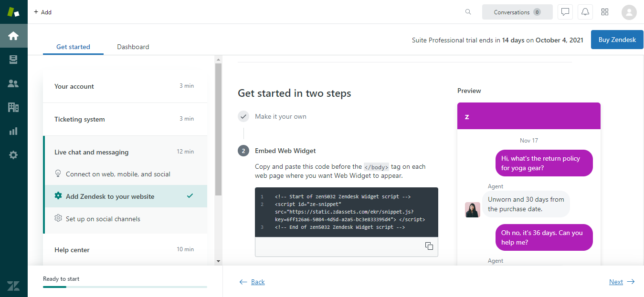Select the Views (tickets) sidebar icon
644x297 pixels.
tap(13, 59)
